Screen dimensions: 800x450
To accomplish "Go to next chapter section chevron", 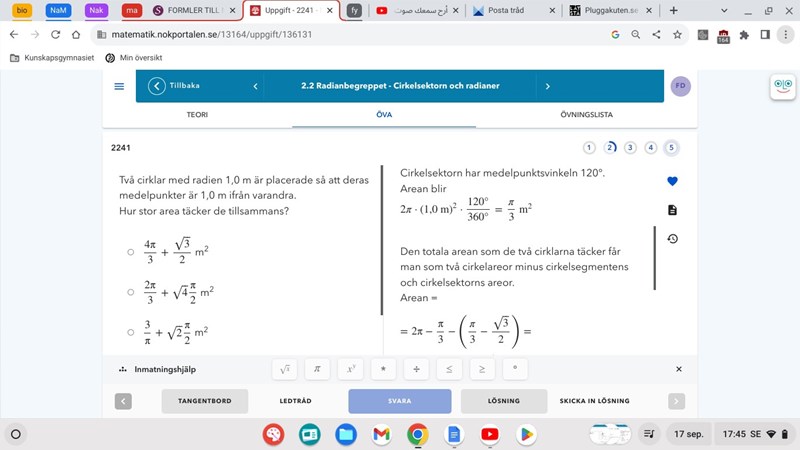I will [547, 86].
